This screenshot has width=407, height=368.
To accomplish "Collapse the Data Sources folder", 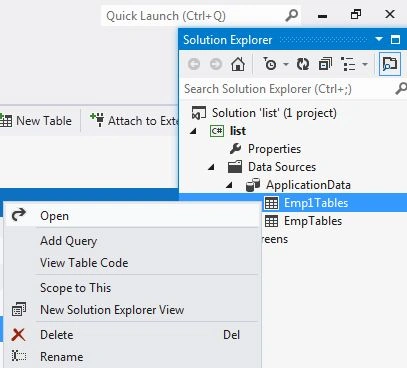I will (x=211, y=167).
